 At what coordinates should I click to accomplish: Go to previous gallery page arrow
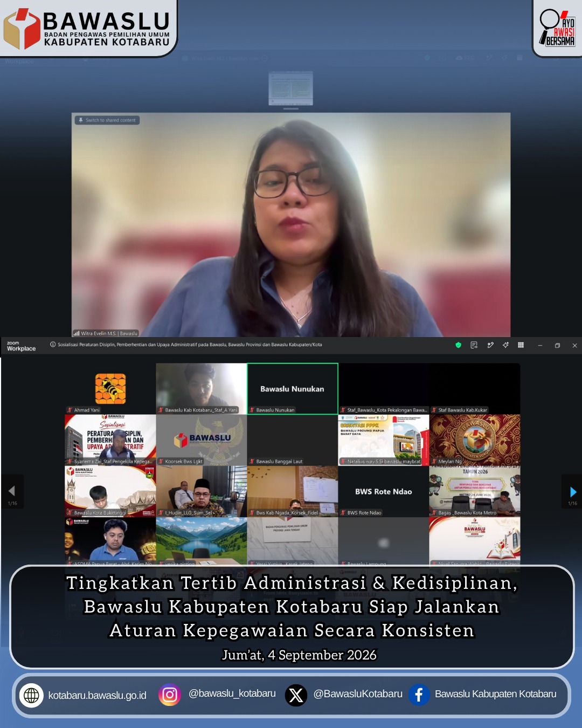tap(12, 491)
